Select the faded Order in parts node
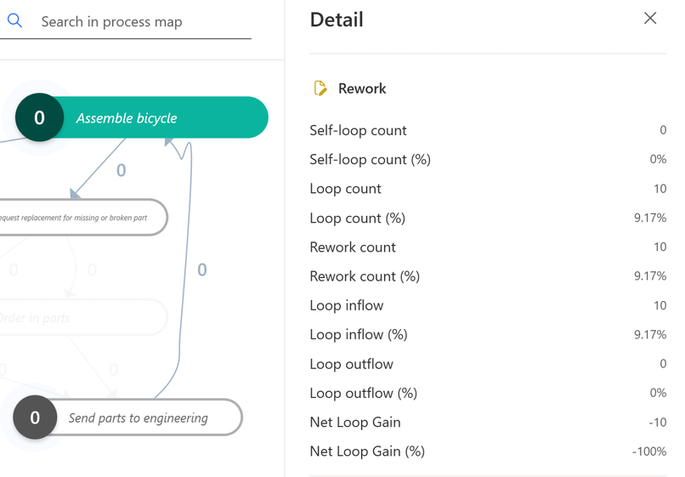 83,318
